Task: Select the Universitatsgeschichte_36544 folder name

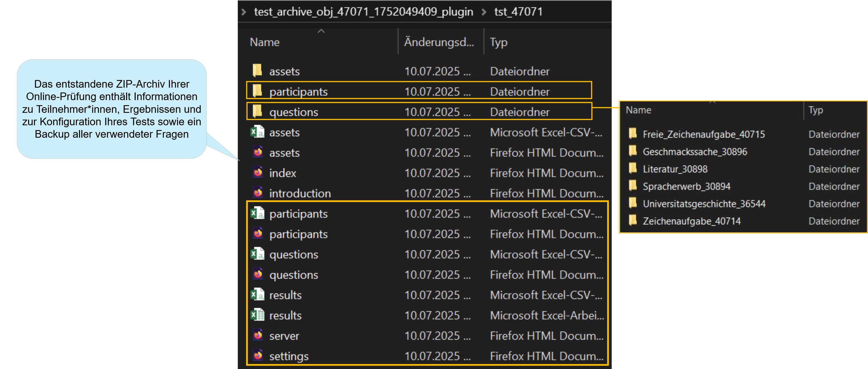Action: pyautogui.click(x=704, y=204)
